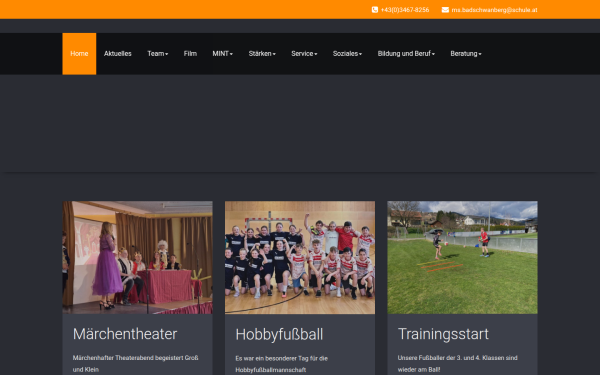
Task: Open the Trainingsstart article heading
Action: tap(443, 334)
